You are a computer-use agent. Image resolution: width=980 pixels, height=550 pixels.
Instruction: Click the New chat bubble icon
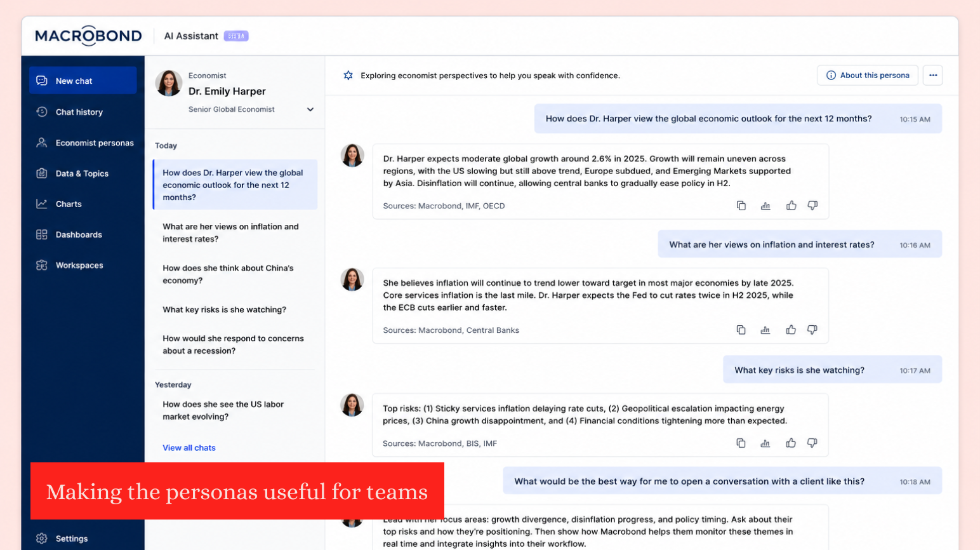click(x=42, y=81)
